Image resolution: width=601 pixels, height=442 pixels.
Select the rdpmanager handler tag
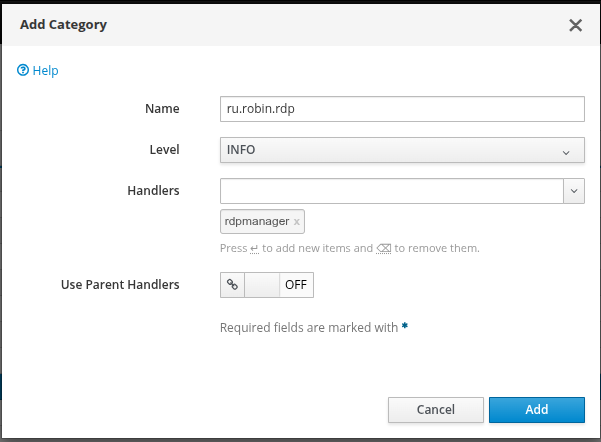[x=257, y=221]
